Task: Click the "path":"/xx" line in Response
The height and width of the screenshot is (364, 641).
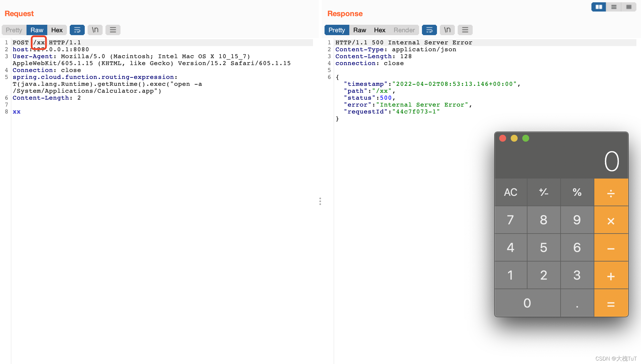Action: [369, 91]
